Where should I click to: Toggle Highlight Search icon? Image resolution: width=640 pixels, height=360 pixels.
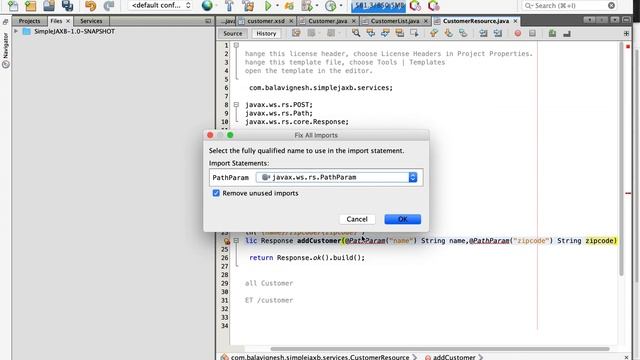[x=400, y=33]
